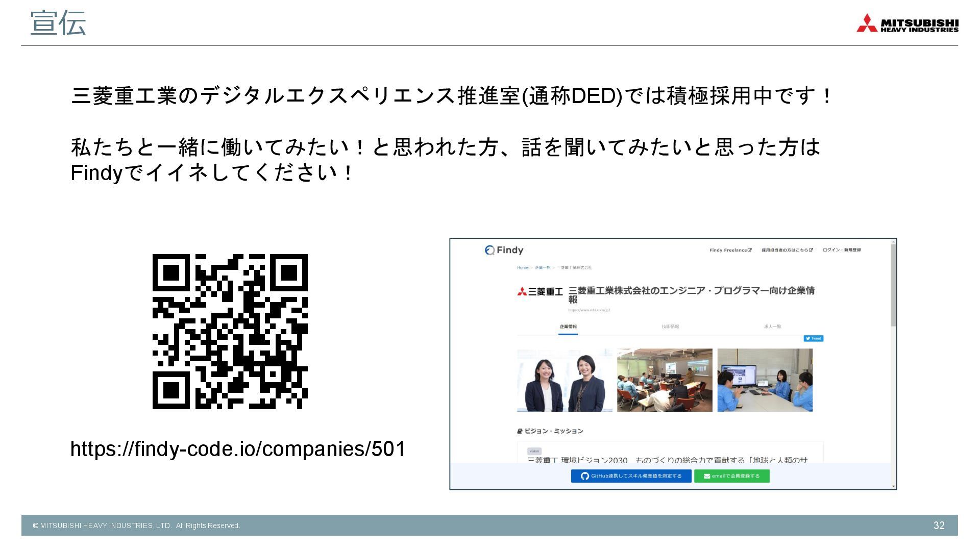Open the 求人一覧 tab
980x551 pixels.
(772, 327)
